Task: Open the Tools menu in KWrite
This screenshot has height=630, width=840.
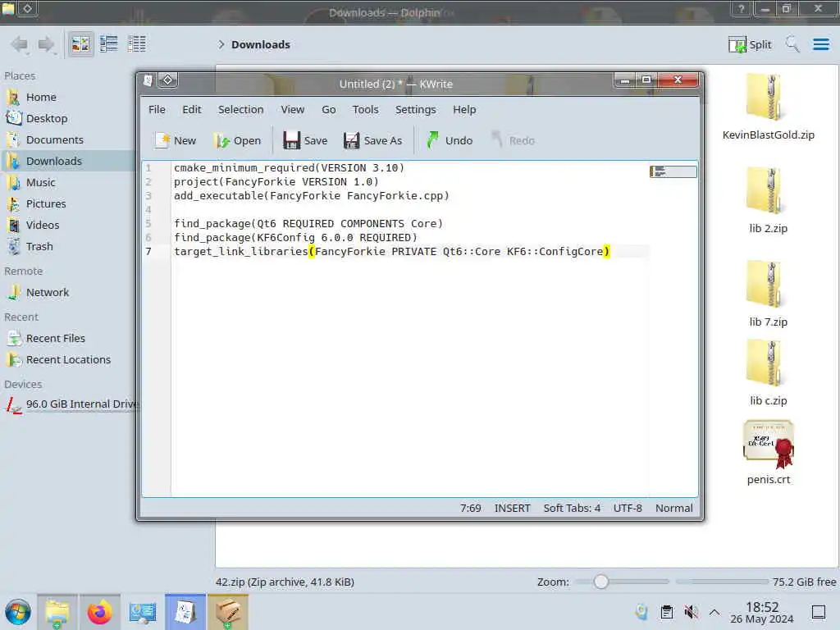Action: [x=365, y=109]
